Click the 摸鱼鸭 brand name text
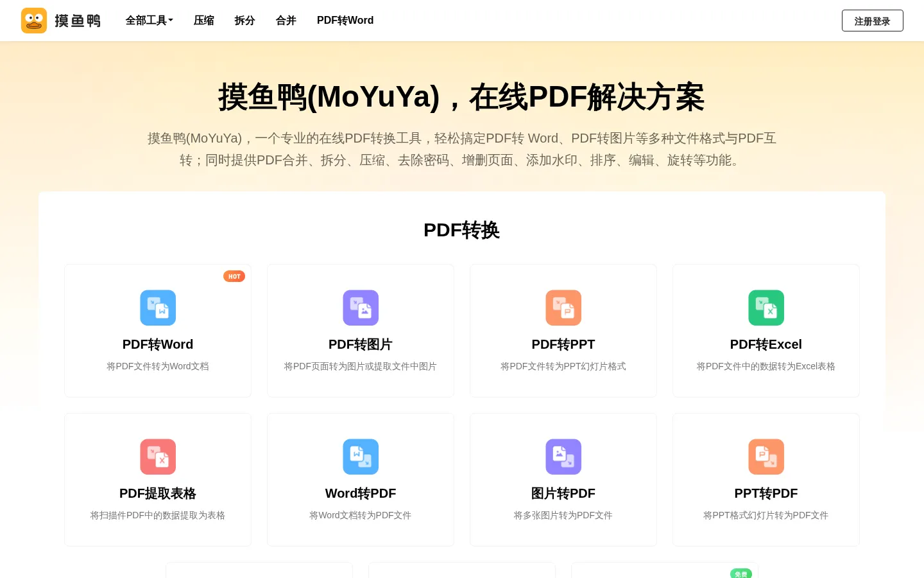 [x=78, y=21]
